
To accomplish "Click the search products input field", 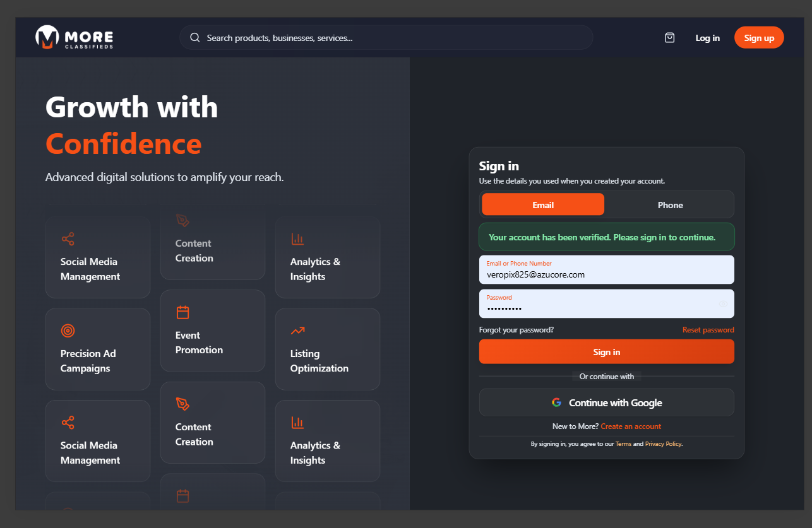I will pyautogui.click(x=391, y=38).
